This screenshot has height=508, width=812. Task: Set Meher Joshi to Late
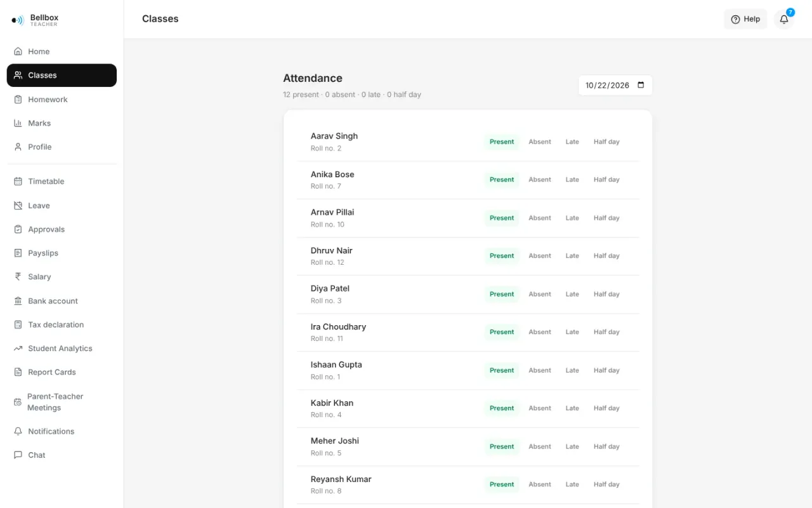coord(572,446)
